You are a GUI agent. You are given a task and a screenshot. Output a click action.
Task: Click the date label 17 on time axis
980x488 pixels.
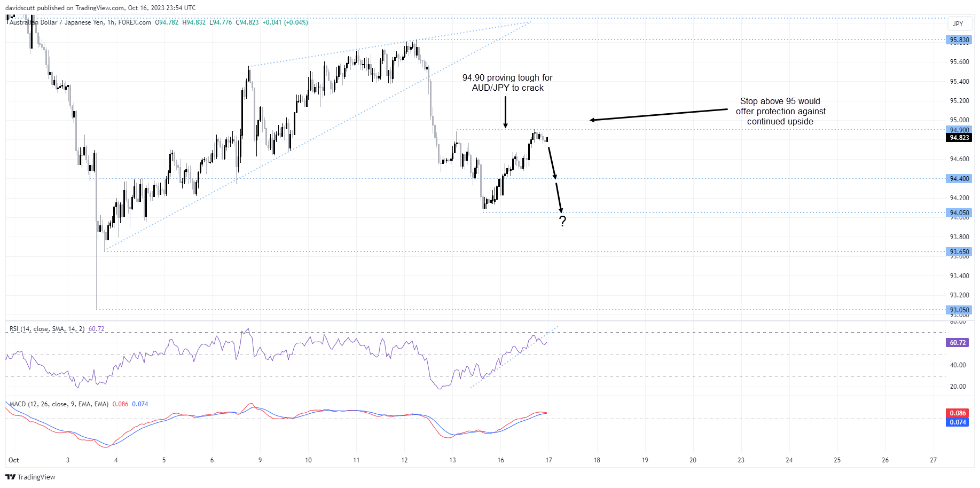[x=548, y=460]
